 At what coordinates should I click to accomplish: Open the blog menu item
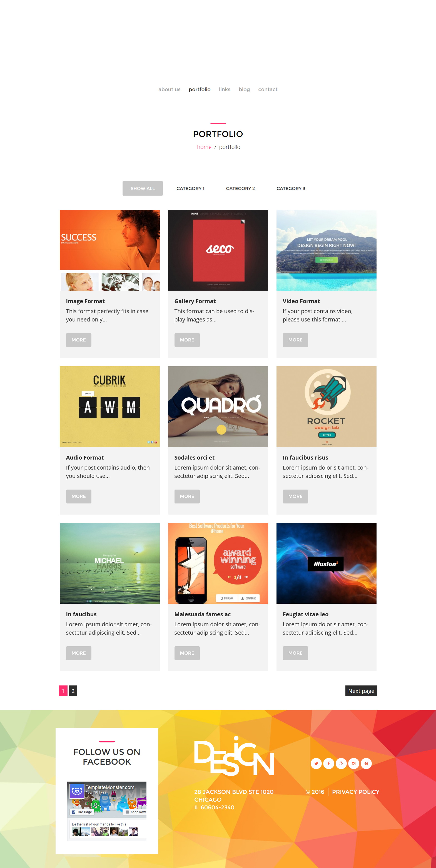coord(244,89)
